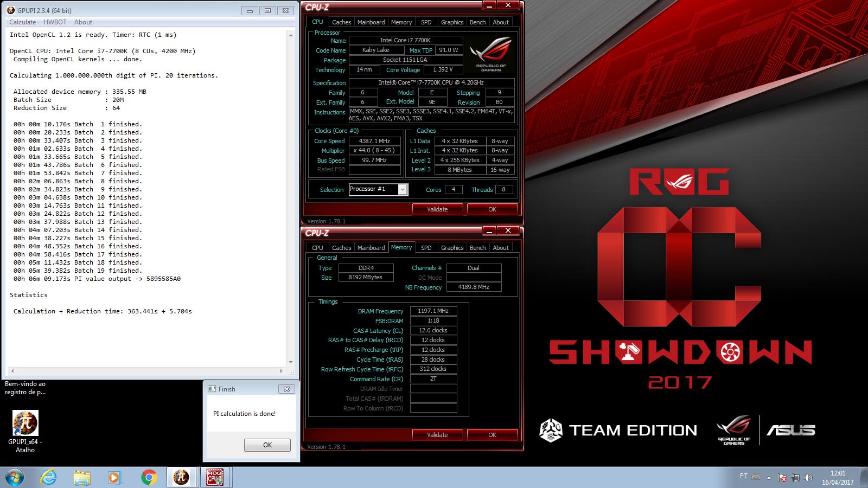Click the GPUPI scroll up arrow
This screenshot has width=868, height=488.
pyautogui.click(x=291, y=35)
